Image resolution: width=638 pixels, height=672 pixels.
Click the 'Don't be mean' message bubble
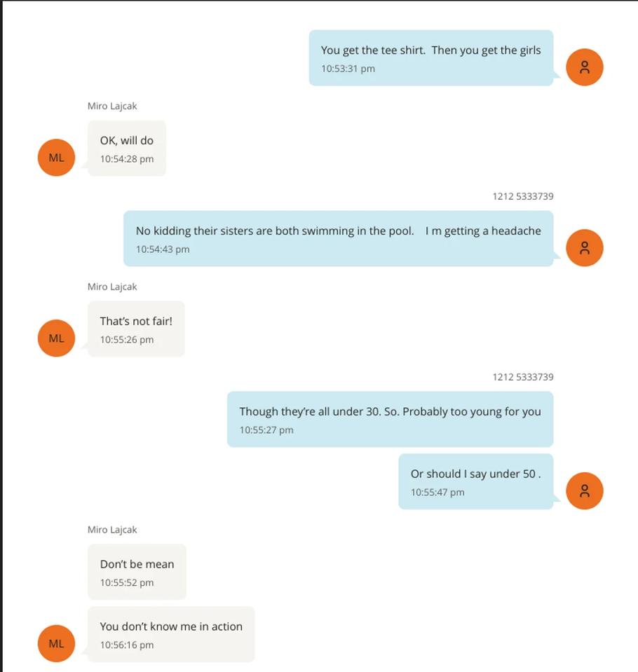click(x=137, y=572)
